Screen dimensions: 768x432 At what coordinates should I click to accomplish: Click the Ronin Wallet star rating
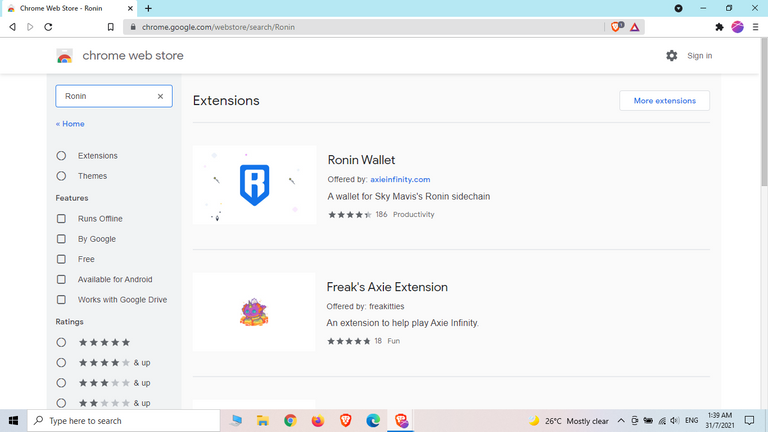coord(350,215)
